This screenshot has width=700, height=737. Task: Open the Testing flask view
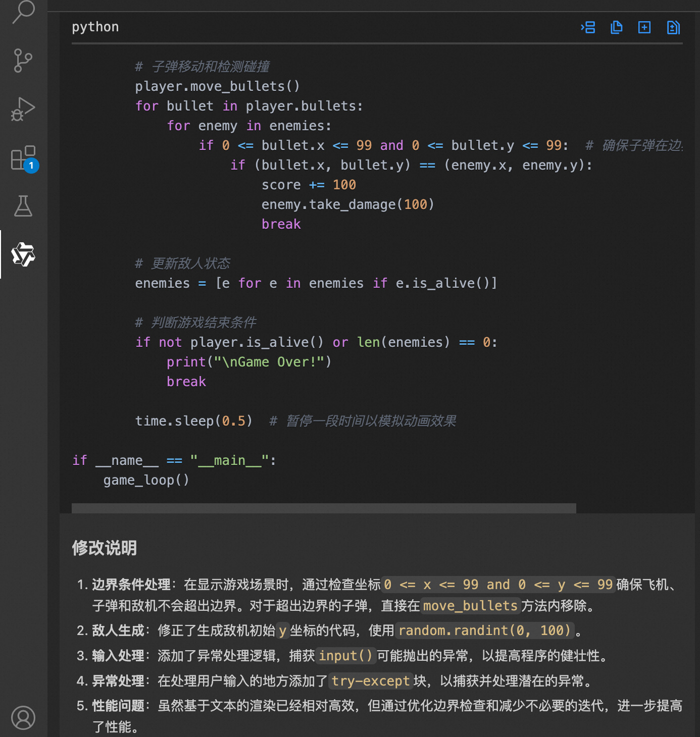23,206
